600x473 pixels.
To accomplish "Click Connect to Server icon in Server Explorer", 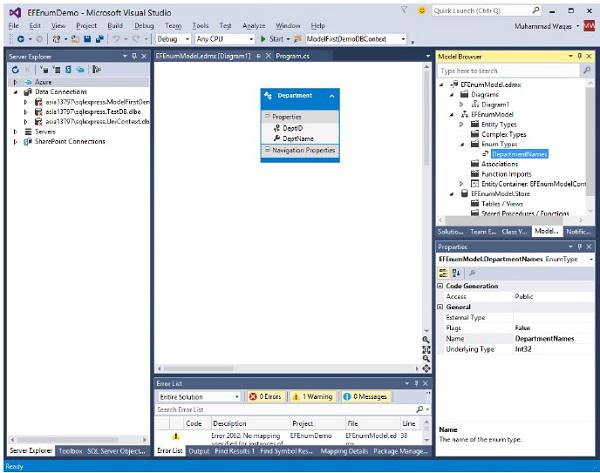I will pos(56,70).
